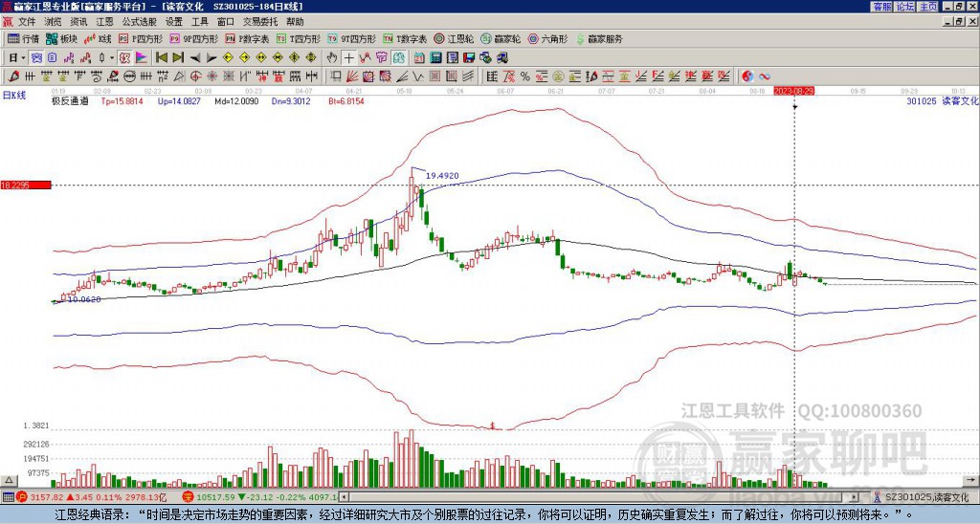Click the 行情 toolbar button

point(23,38)
